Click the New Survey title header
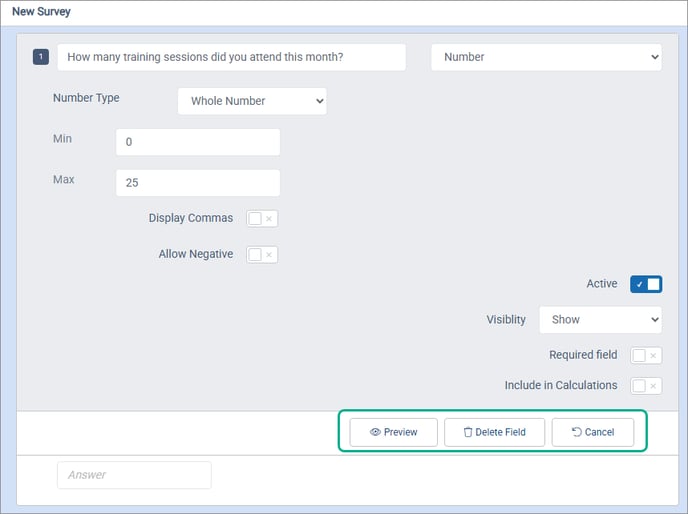Image resolution: width=688 pixels, height=514 pixels. (x=41, y=12)
